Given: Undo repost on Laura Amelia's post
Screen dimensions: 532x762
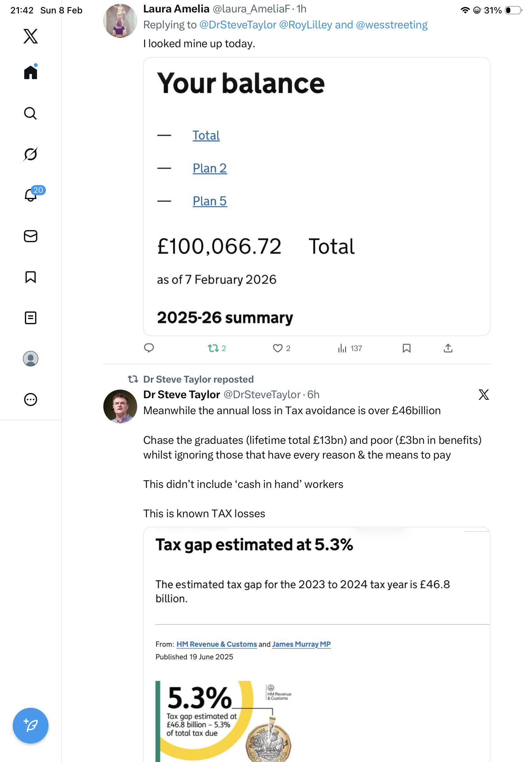Looking at the screenshot, I should point(213,348).
